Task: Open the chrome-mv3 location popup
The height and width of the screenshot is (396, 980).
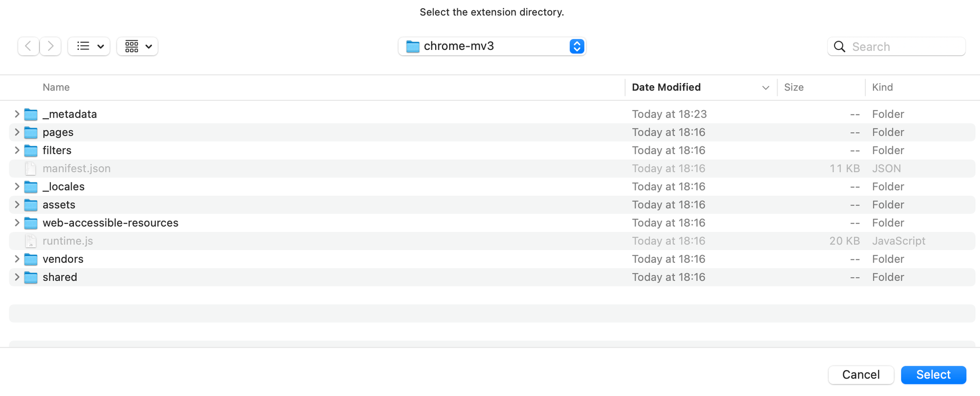Action: coord(492,47)
